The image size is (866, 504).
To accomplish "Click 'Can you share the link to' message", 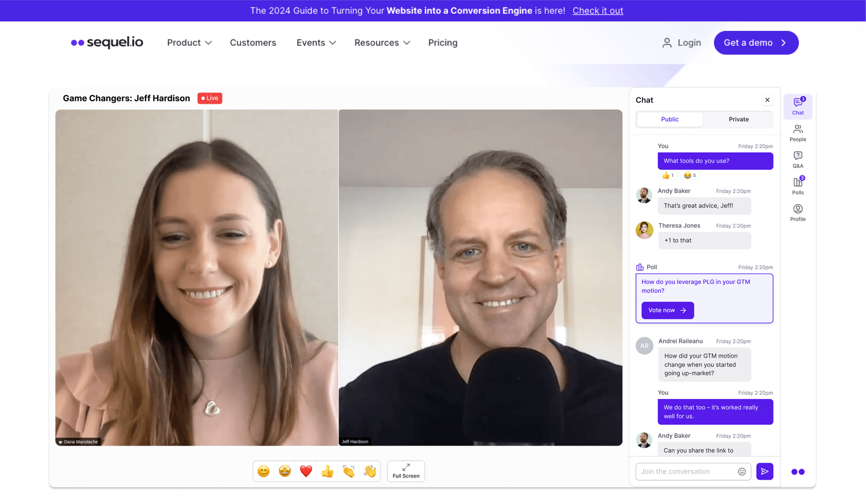I will coord(704,449).
